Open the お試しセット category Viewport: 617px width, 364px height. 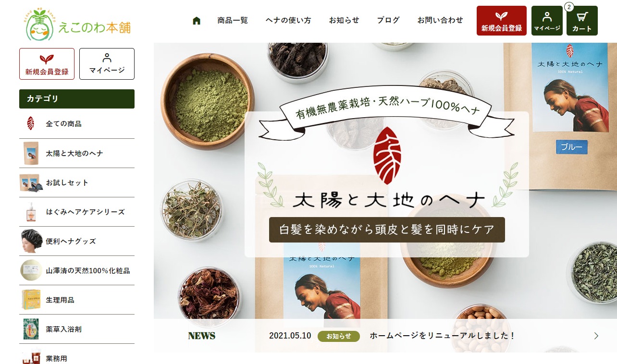(x=77, y=182)
